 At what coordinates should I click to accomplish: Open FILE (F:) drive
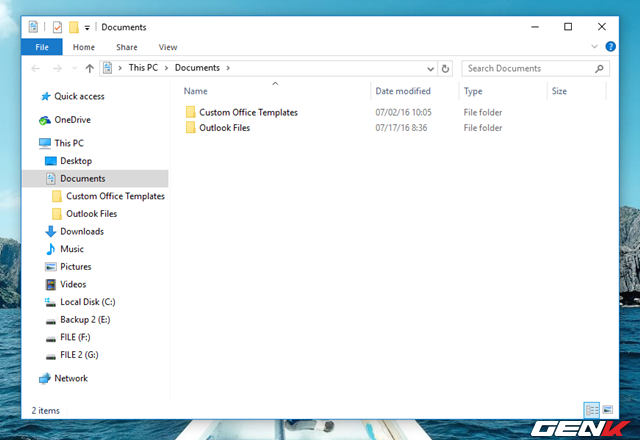(x=75, y=337)
